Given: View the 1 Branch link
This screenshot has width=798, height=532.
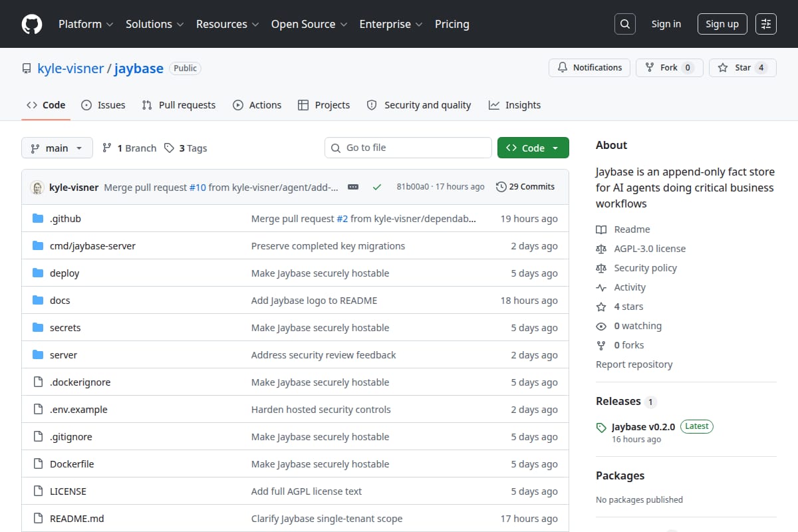Looking at the screenshot, I should [129, 148].
